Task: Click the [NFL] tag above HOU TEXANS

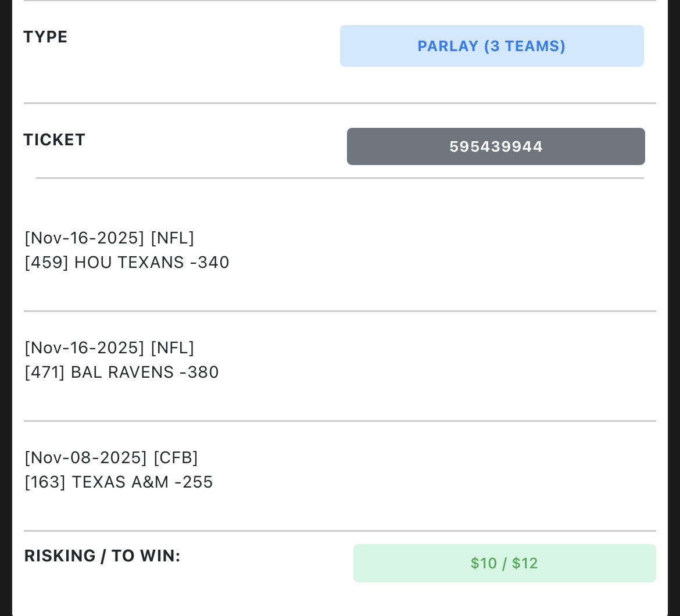Action: (x=172, y=238)
